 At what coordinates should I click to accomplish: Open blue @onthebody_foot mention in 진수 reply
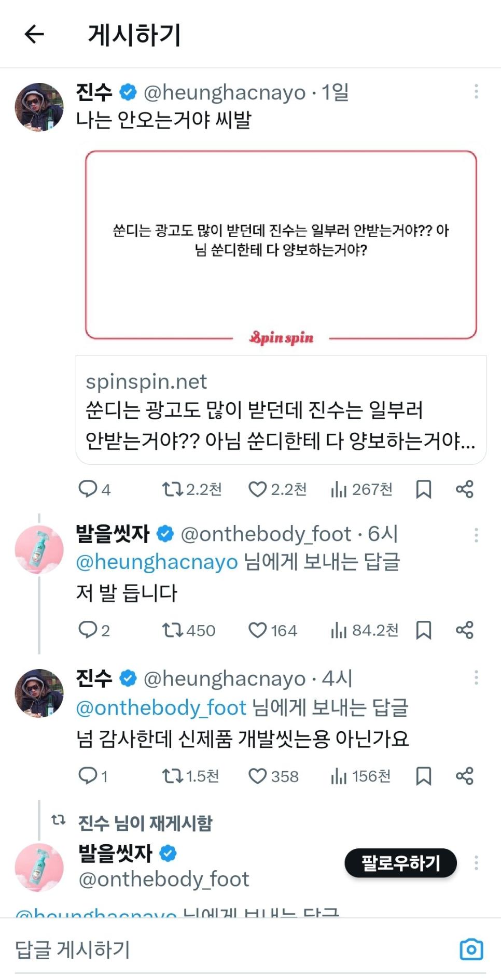click(161, 708)
